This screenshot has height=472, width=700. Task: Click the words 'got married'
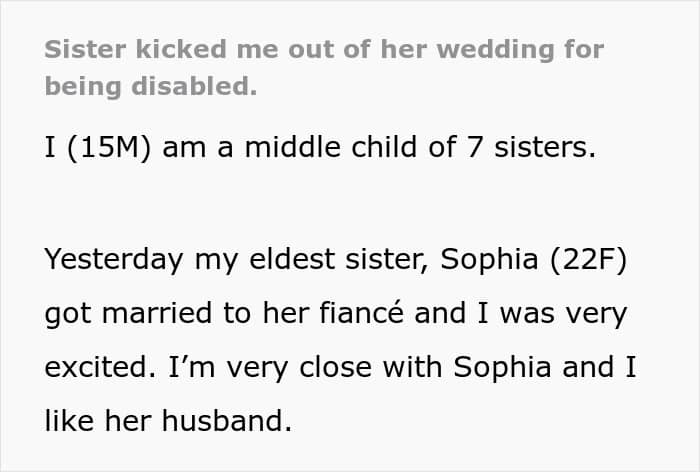(x=128, y=313)
